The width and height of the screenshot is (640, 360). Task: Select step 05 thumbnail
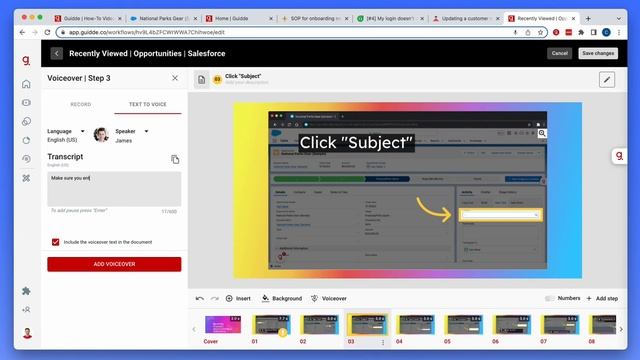pos(464,324)
